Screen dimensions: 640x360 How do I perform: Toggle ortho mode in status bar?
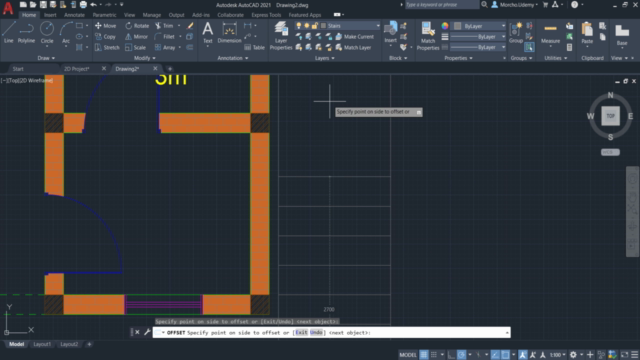point(451,355)
